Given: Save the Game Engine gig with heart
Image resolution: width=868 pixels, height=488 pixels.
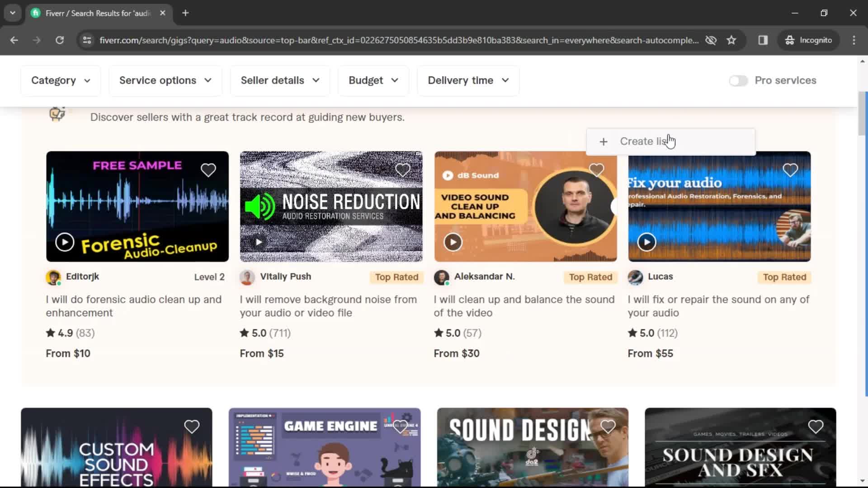Looking at the screenshot, I should (x=400, y=427).
